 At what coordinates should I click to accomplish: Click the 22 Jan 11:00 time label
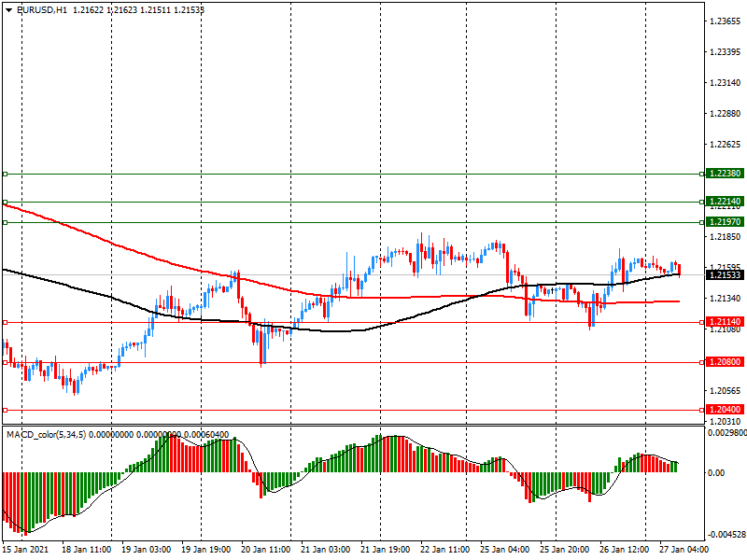coord(445,550)
